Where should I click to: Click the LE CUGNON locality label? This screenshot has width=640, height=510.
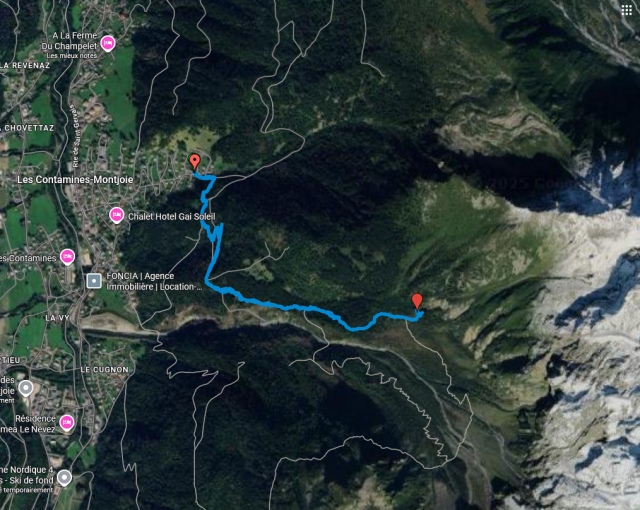[104, 370]
